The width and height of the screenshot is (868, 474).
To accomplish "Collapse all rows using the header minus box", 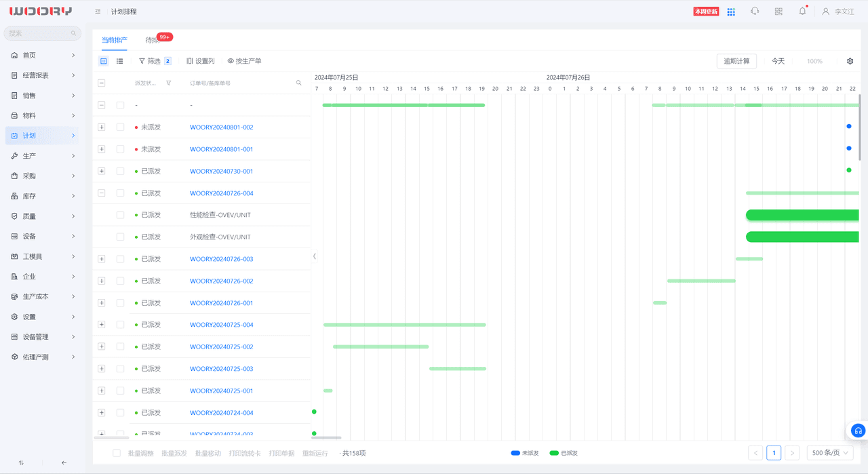I will click(x=102, y=83).
